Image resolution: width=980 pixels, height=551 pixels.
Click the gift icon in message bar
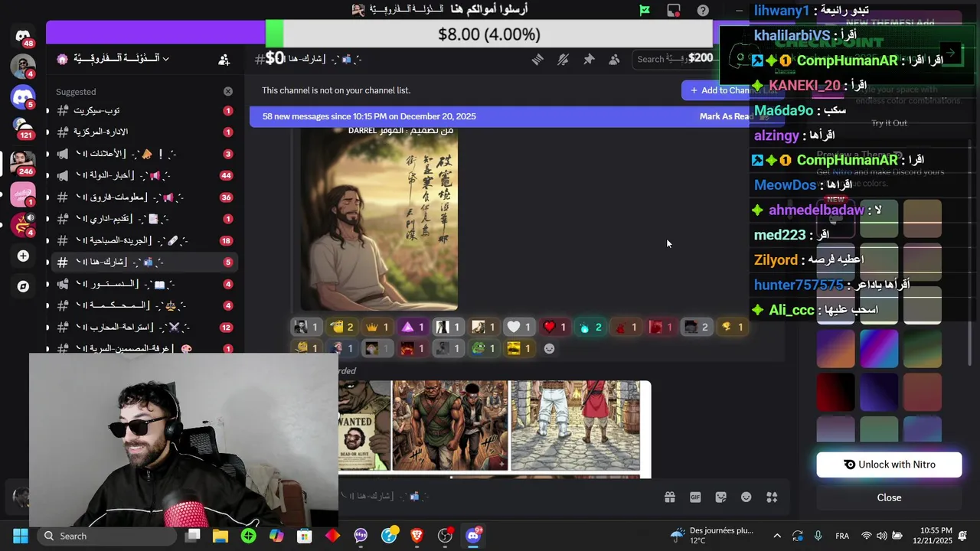pyautogui.click(x=670, y=497)
